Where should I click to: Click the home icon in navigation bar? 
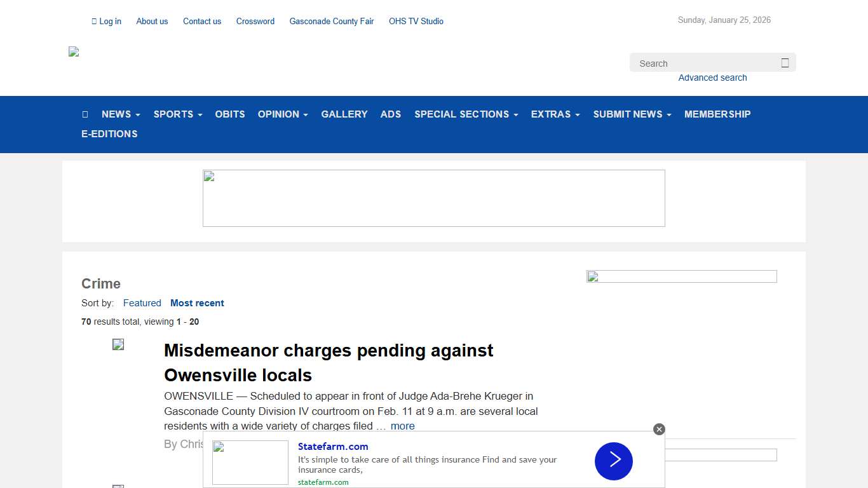click(x=85, y=114)
